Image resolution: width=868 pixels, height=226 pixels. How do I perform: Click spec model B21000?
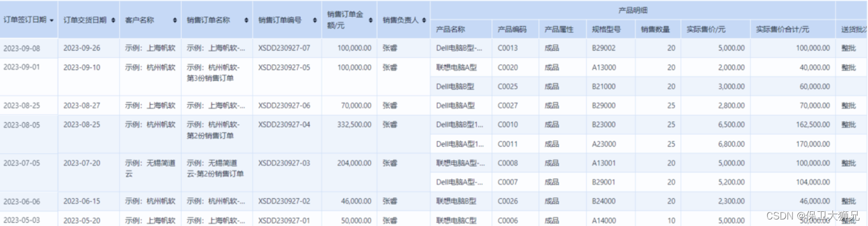tap(604, 86)
